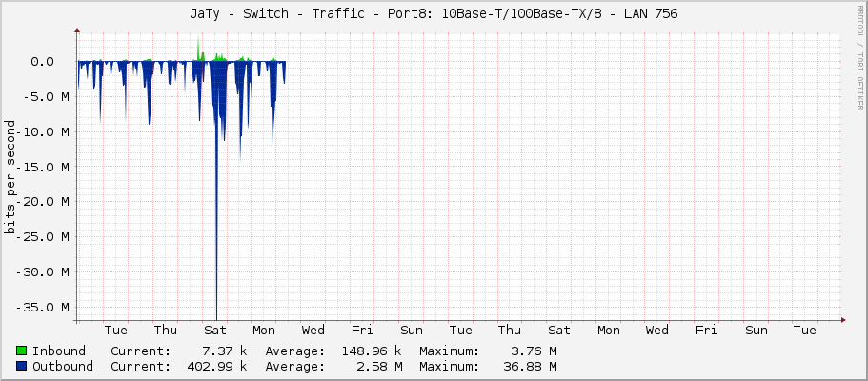Click the 'Inbound' legend label
The height and width of the screenshot is (381, 868).
(x=59, y=351)
